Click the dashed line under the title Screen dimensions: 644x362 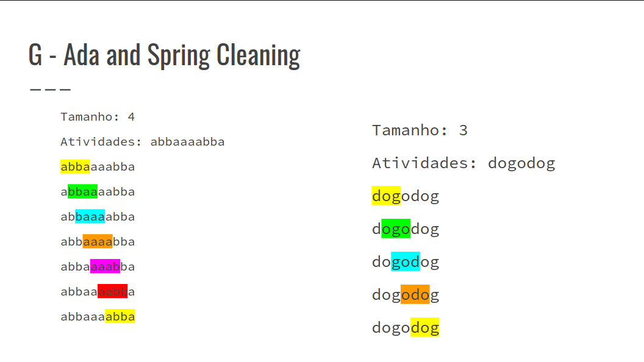click(51, 89)
